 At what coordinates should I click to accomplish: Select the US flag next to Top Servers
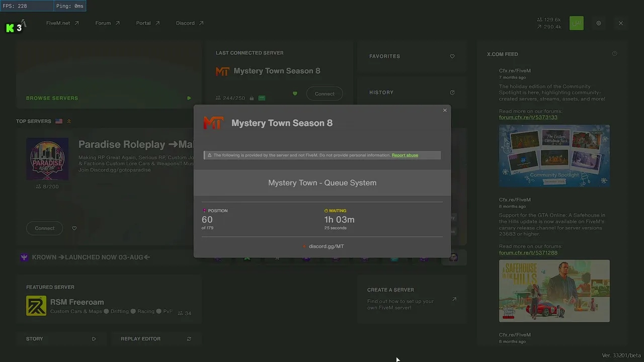coord(59,121)
